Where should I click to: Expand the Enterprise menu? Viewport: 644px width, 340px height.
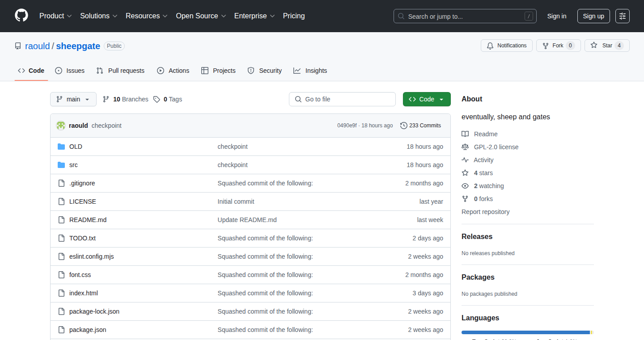click(x=254, y=16)
